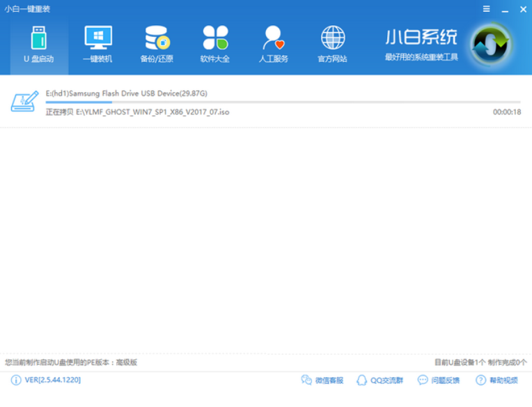Click the info icon beside VER

point(16,380)
